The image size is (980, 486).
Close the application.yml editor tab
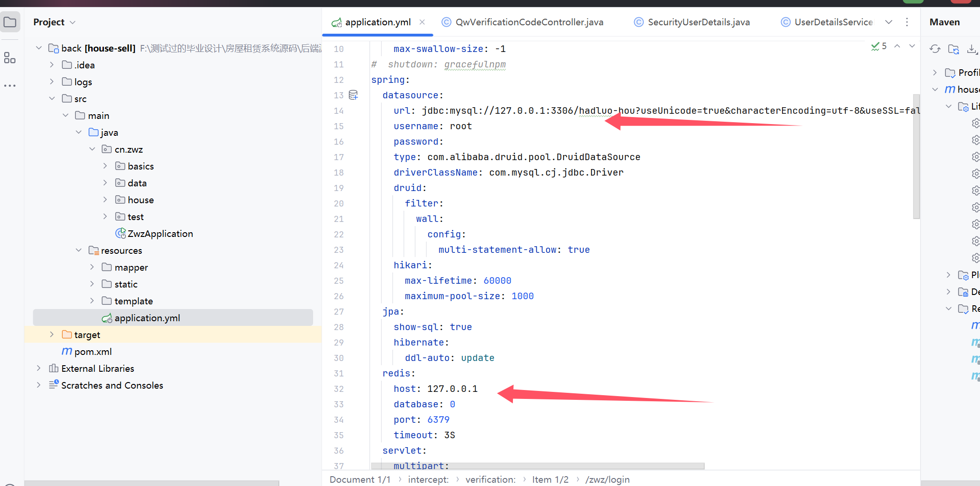pos(422,22)
